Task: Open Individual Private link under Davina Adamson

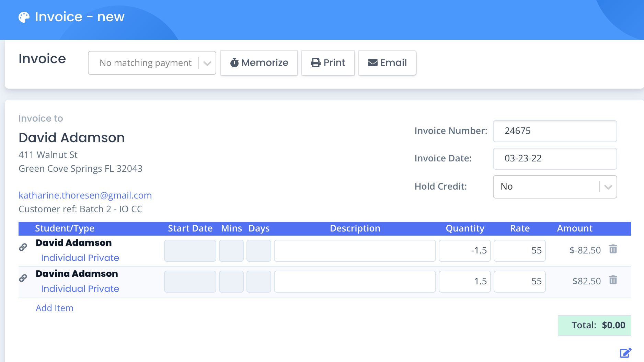Action: (x=80, y=289)
